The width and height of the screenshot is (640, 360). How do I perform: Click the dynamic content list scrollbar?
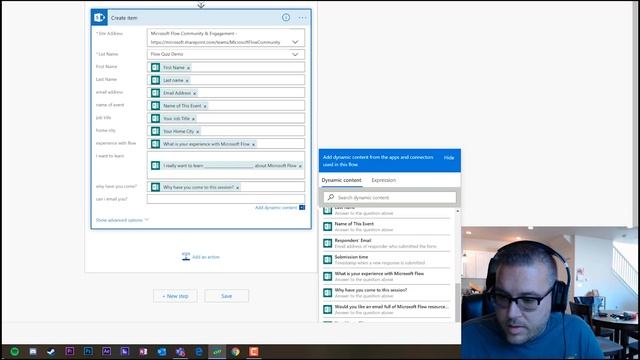click(x=458, y=302)
